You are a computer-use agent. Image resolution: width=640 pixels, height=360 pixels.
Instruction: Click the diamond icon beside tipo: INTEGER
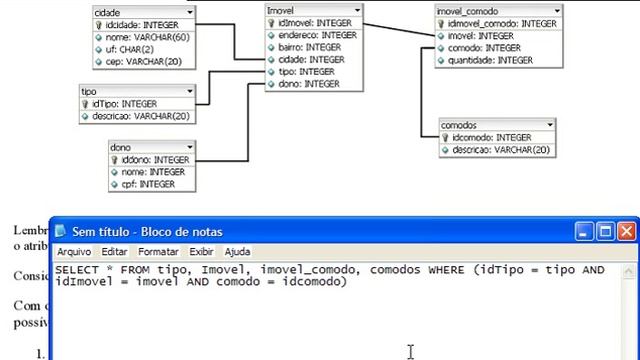click(x=271, y=72)
